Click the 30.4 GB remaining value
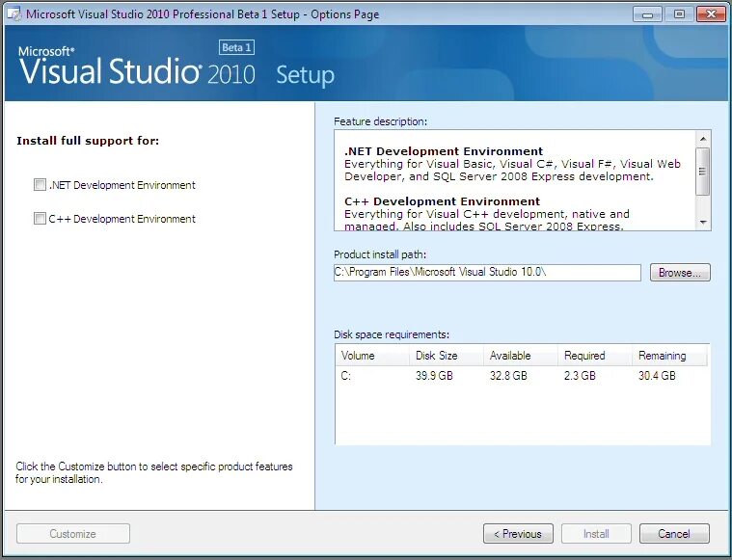 pyautogui.click(x=657, y=376)
